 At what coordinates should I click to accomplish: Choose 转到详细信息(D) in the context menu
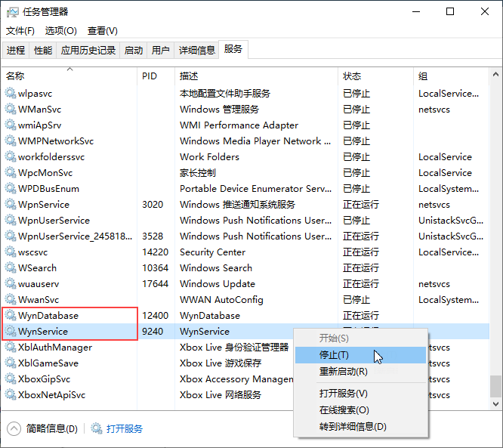coord(360,427)
